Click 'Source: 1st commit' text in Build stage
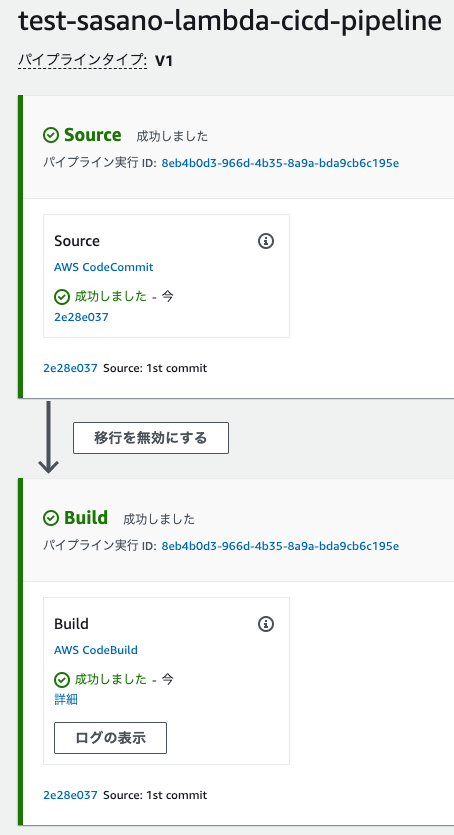 [x=155, y=795]
